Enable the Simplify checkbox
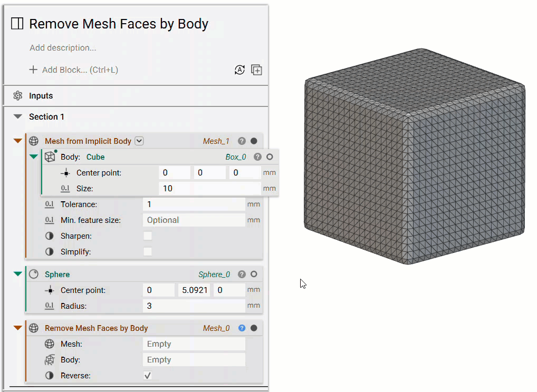 coord(149,251)
